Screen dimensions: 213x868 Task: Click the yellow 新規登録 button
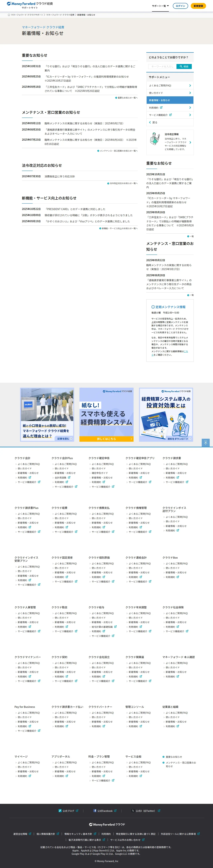(198, 6)
